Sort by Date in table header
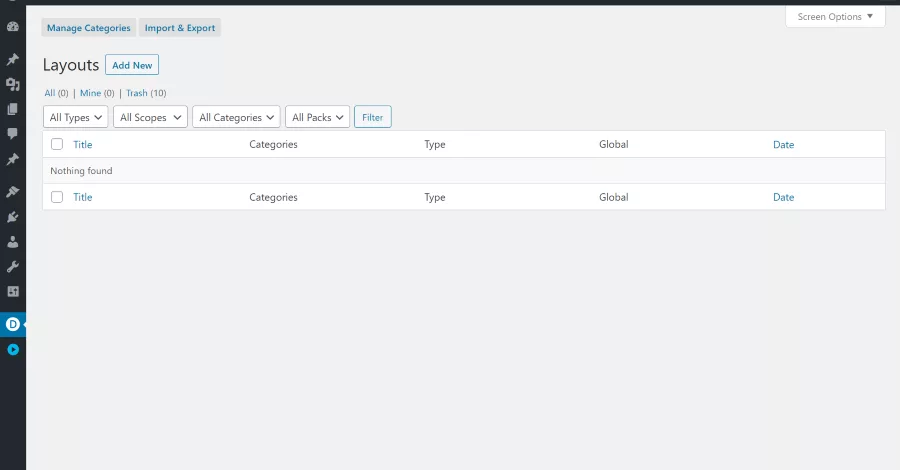Screen dimensions: 900x470 click(x=783, y=145)
